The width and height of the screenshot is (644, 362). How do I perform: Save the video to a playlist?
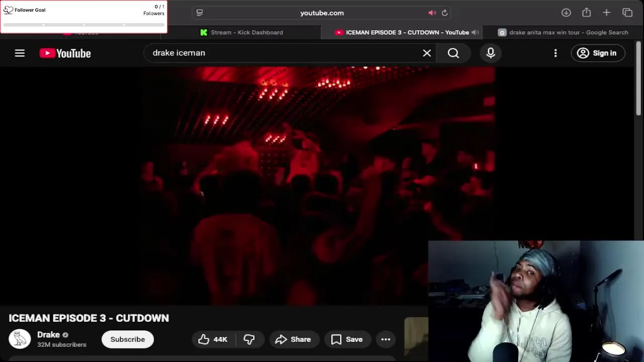click(347, 339)
